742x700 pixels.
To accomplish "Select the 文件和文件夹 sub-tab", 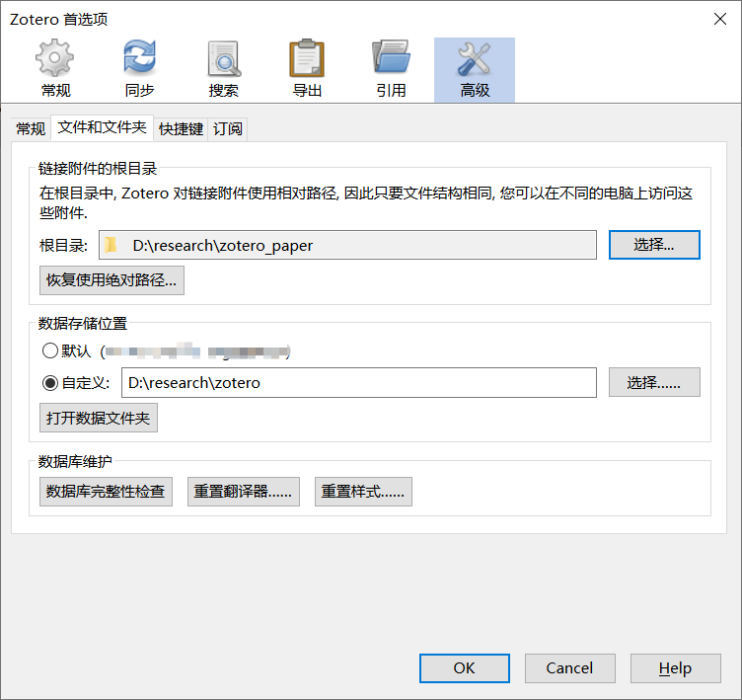I will point(102,127).
